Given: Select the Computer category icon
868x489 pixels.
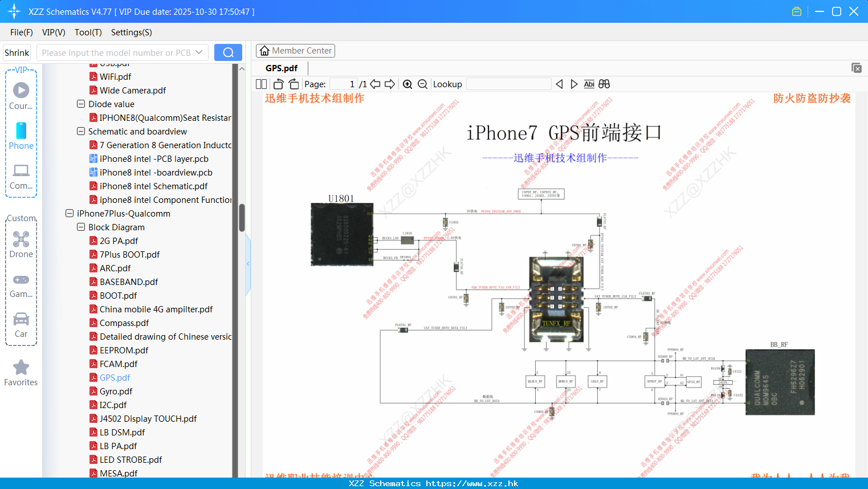Looking at the screenshot, I should point(21,170).
